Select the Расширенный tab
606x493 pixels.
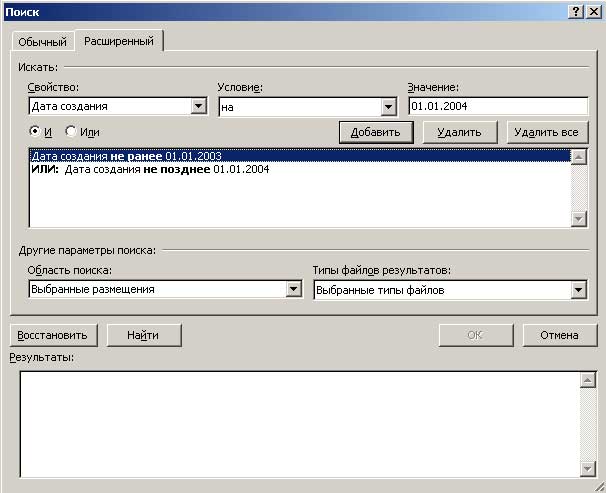(x=119, y=41)
